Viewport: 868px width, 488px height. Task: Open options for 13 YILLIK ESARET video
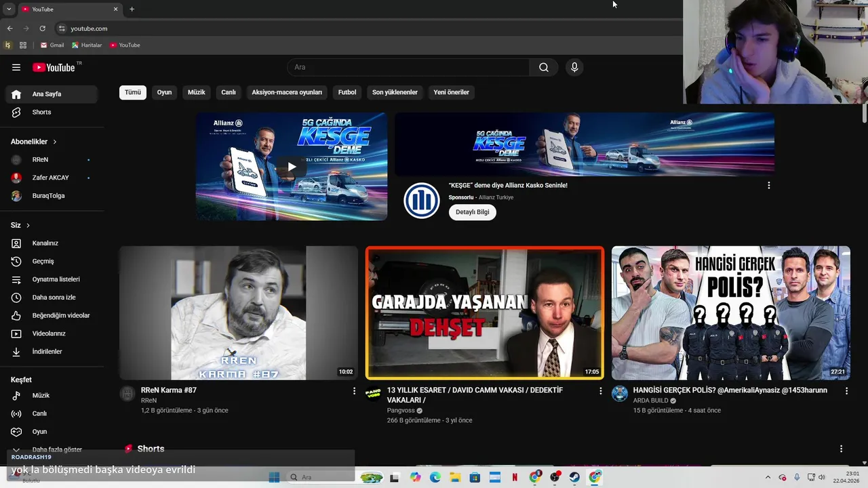pos(600,391)
